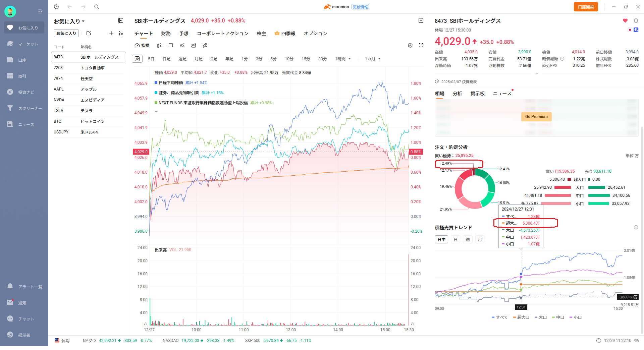Select the お気に入り group button
The width and height of the screenshot is (644, 350).
point(66,33)
